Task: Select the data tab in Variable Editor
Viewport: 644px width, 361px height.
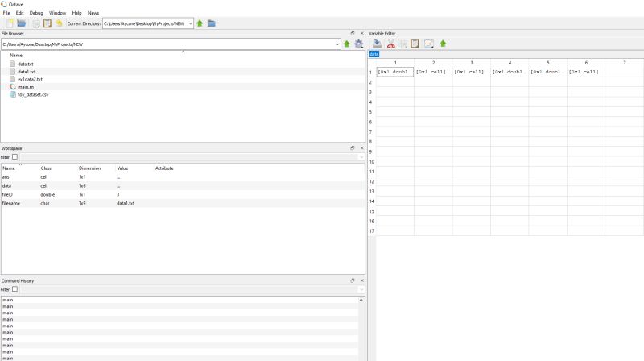Action: pyautogui.click(x=374, y=54)
